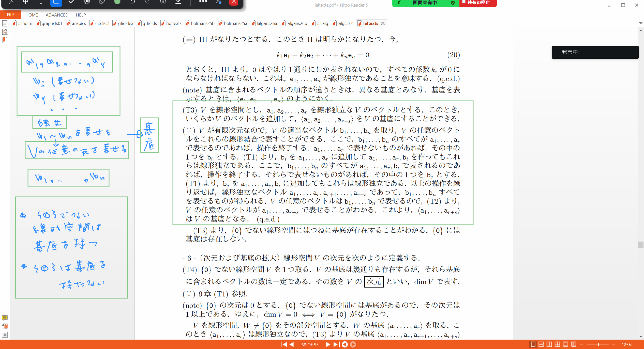Open the Pages panel in sidebar

5,23
